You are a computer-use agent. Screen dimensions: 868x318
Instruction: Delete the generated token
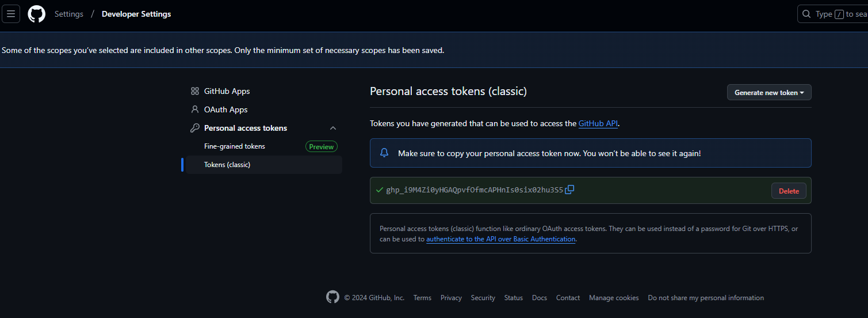point(789,191)
